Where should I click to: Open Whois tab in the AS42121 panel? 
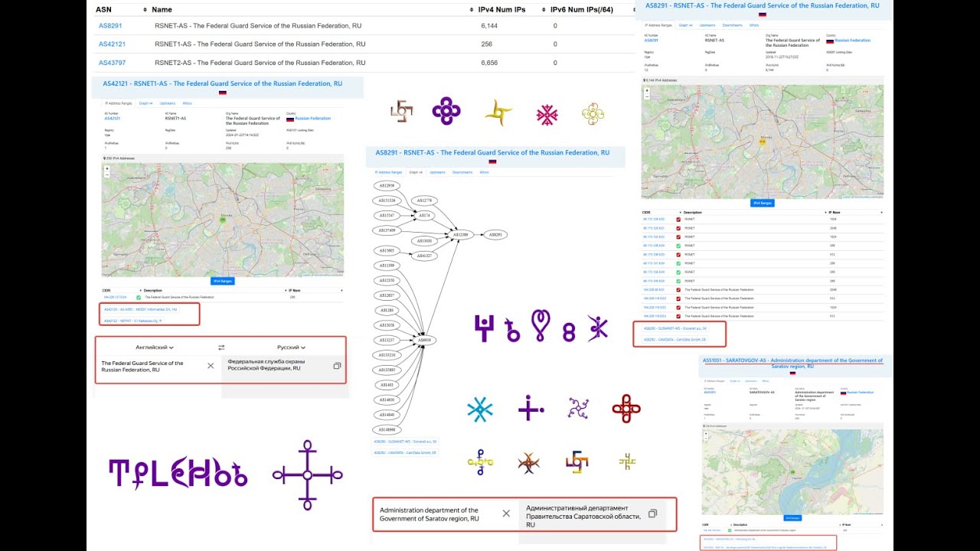point(187,103)
